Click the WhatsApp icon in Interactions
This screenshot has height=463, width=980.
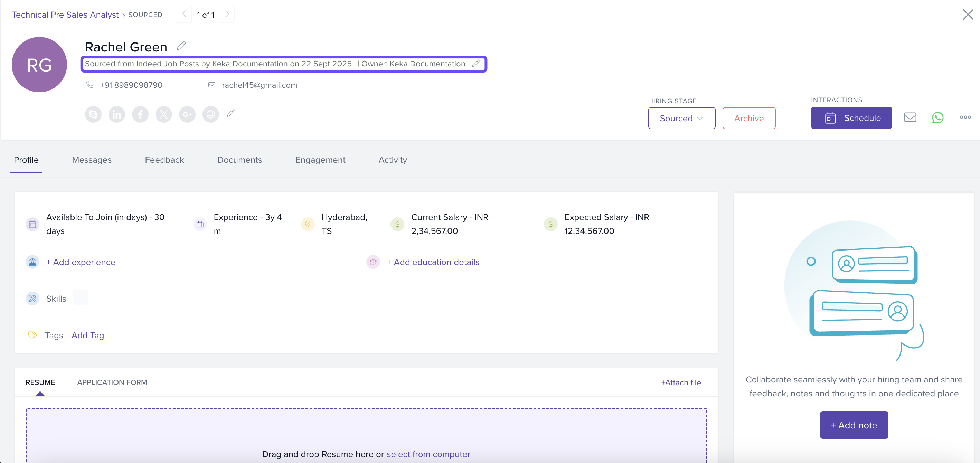pos(937,117)
